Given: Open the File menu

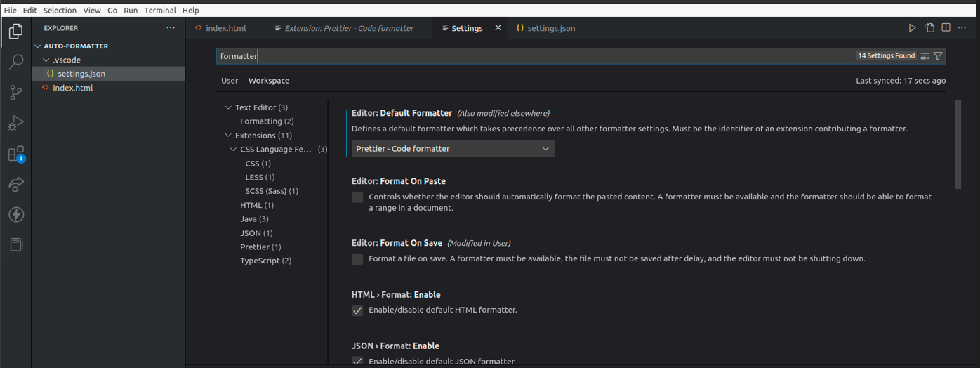Looking at the screenshot, I should coord(11,11).
